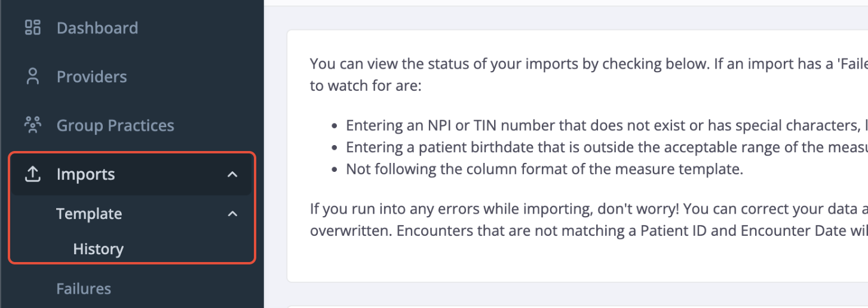This screenshot has height=308, width=868.
Task: Open the Dashboard page label
Action: pos(97,27)
